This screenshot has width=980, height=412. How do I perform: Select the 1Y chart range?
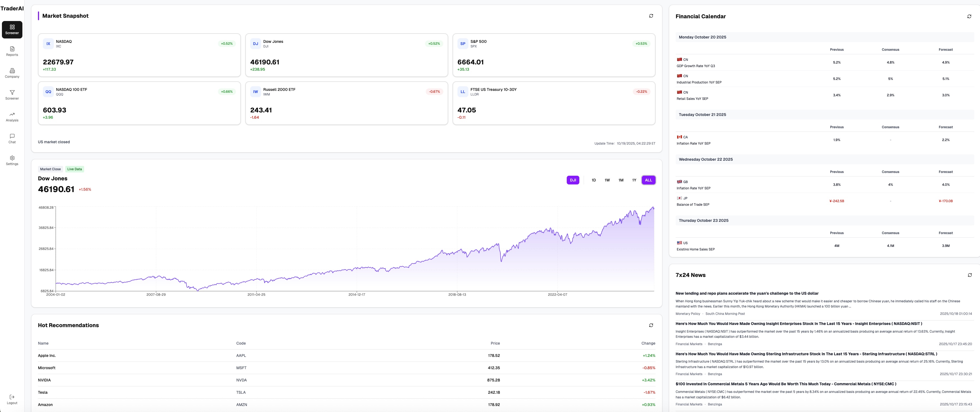coord(634,180)
